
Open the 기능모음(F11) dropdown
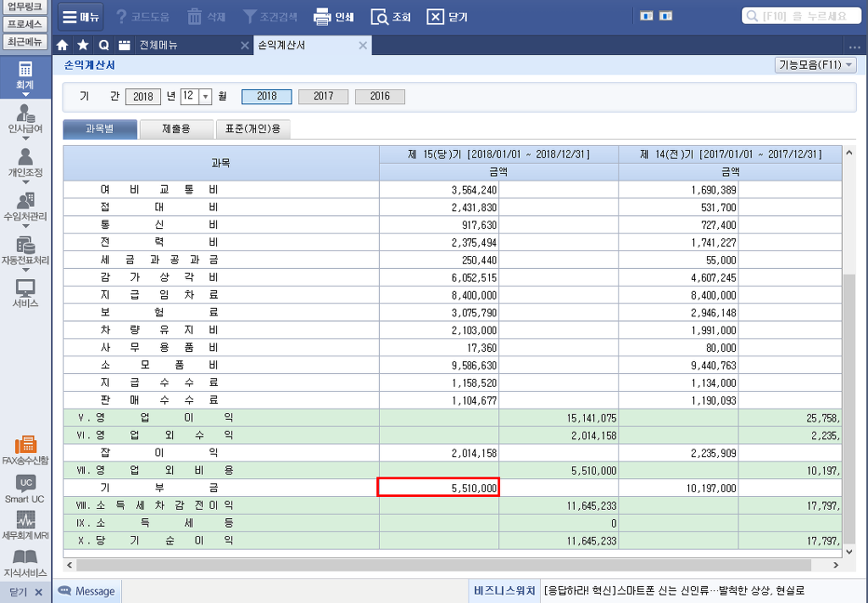pyautogui.click(x=815, y=64)
